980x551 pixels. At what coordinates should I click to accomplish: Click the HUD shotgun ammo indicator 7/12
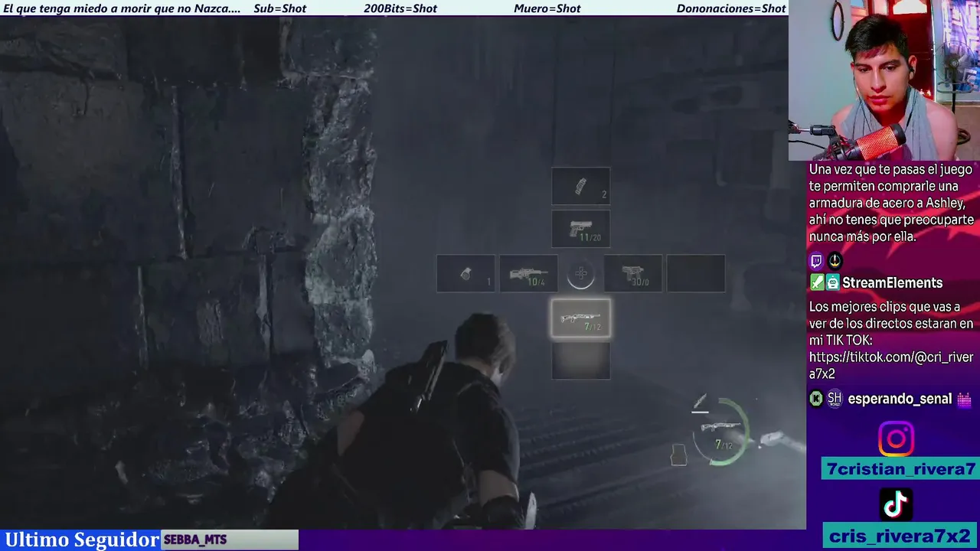(x=720, y=433)
